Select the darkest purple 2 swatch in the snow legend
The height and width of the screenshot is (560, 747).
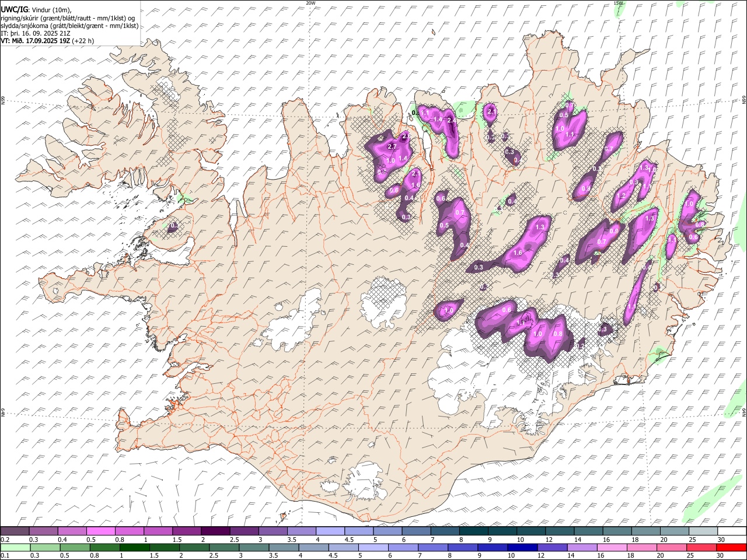[215, 531]
